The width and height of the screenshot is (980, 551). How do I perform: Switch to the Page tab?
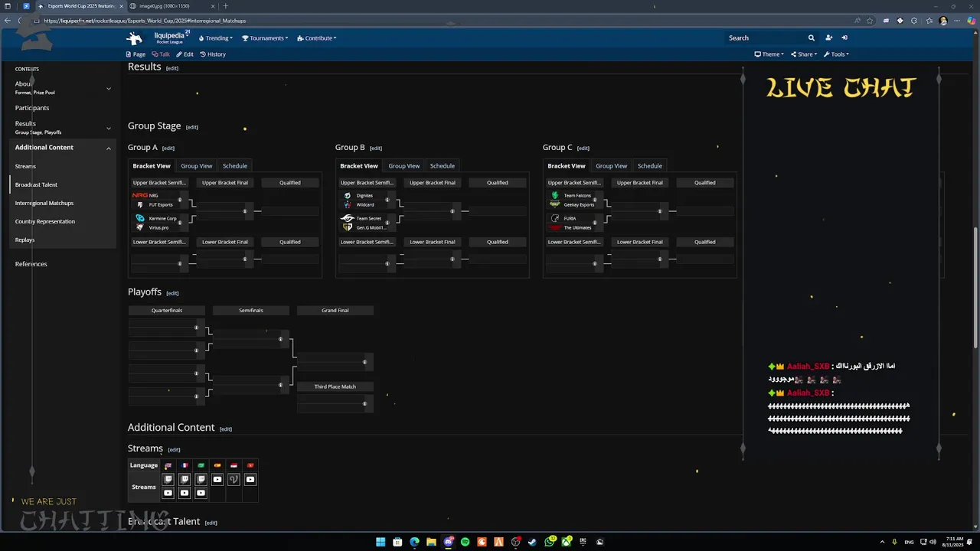point(136,54)
